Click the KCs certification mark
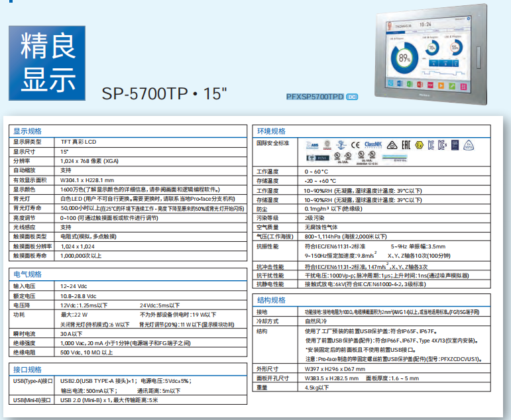This screenshot has height=420, width=511. (x=442, y=145)
